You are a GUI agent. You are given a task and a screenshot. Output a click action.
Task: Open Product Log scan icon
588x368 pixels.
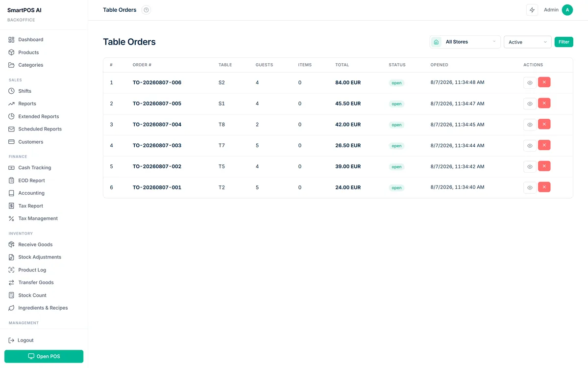coord(11,270)
